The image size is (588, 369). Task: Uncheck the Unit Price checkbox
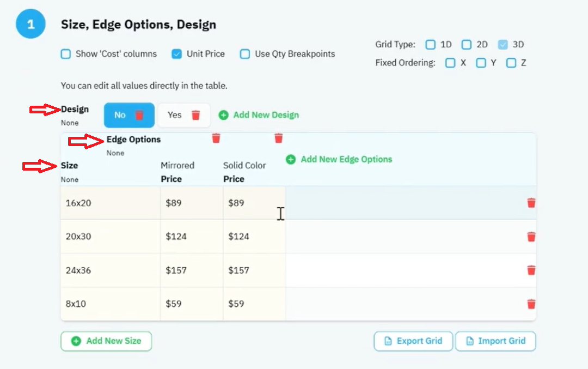[176, 53]
